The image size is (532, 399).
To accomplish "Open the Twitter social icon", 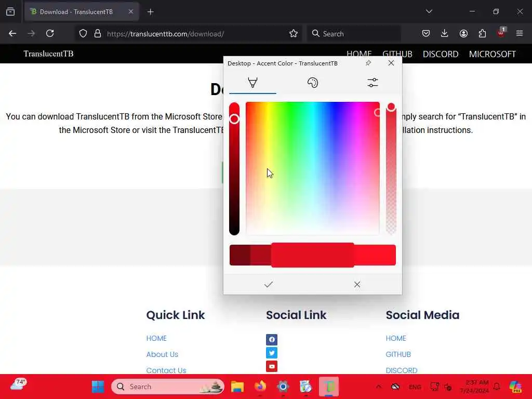I will click(x=272, y=353).
